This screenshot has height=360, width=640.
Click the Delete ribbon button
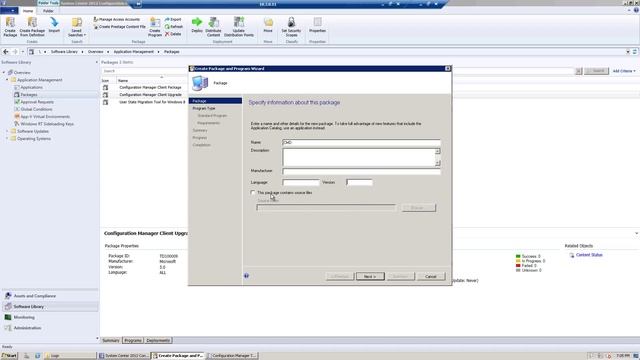click(x=173, y=34)
